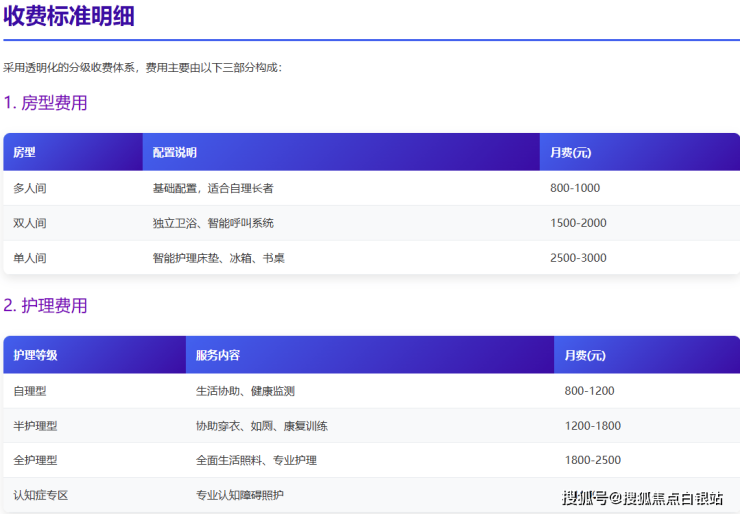The height and width of the screenshot is (514, 740).
Task: Select the 1. 房型费用 section heading
Action: pos(45,102)
